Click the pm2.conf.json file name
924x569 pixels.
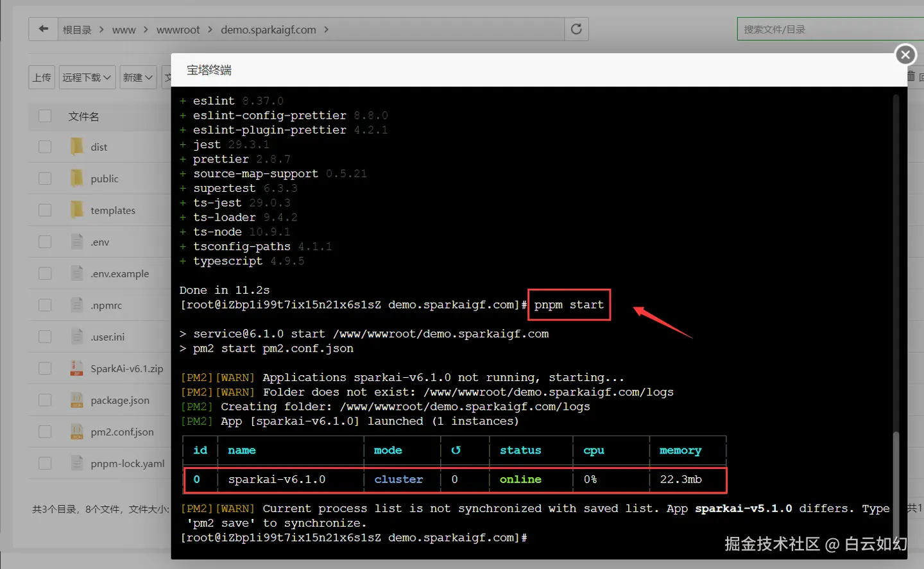pyautogui.click(x=122, y=432)
